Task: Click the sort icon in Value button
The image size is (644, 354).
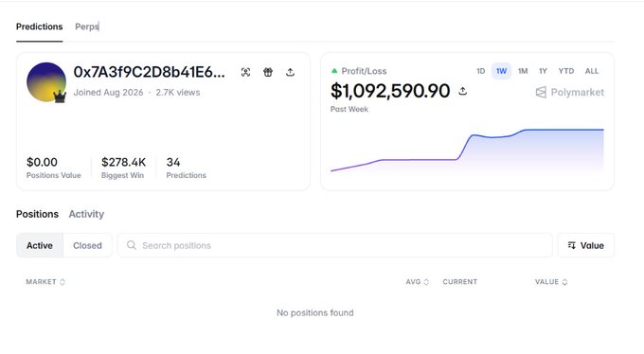Action: tap(571, 245)
